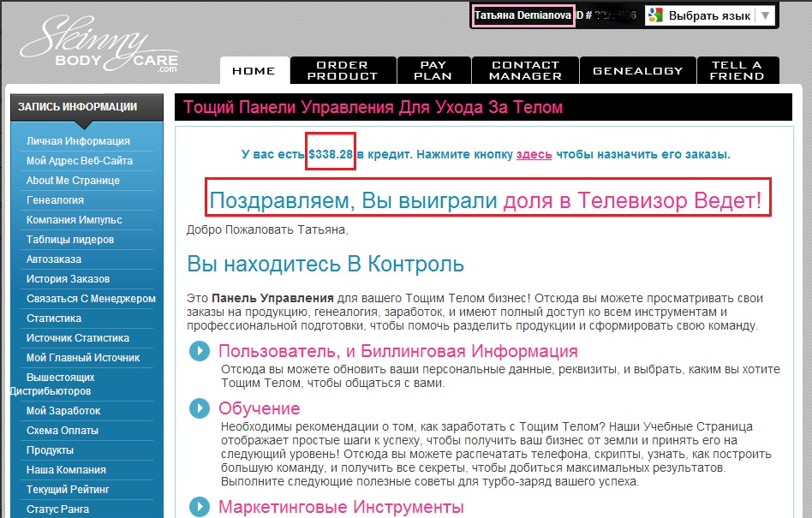Image resolution: width=812 pixels, height=518 pixels.
Task: Open Текущий Рейтинг sidebar link
Action: [x=68, y=489]
